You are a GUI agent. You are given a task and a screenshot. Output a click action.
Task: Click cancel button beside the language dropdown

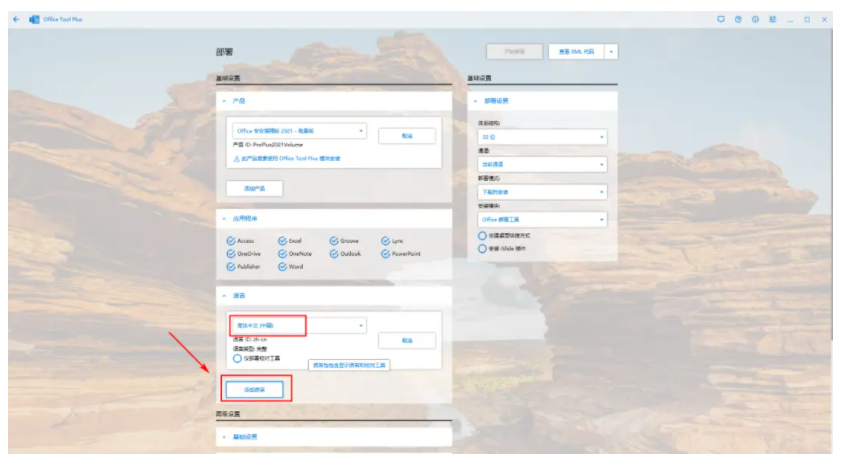pos(407,341)
